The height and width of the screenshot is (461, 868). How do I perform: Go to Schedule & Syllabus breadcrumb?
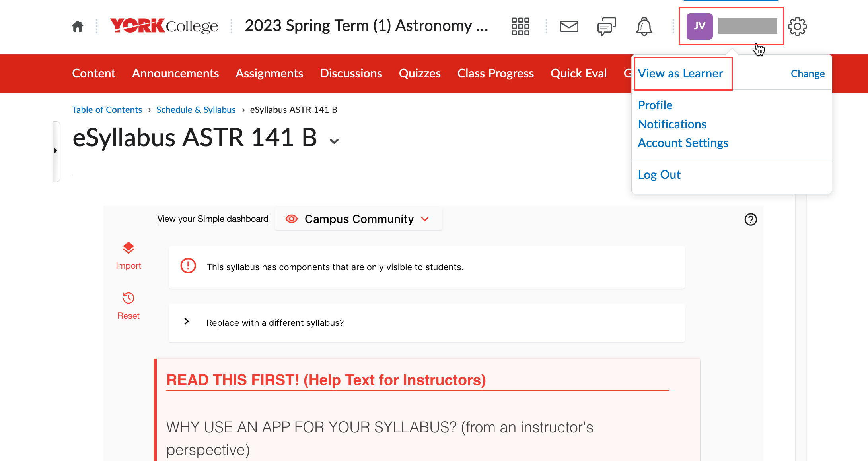coord(196,110)
